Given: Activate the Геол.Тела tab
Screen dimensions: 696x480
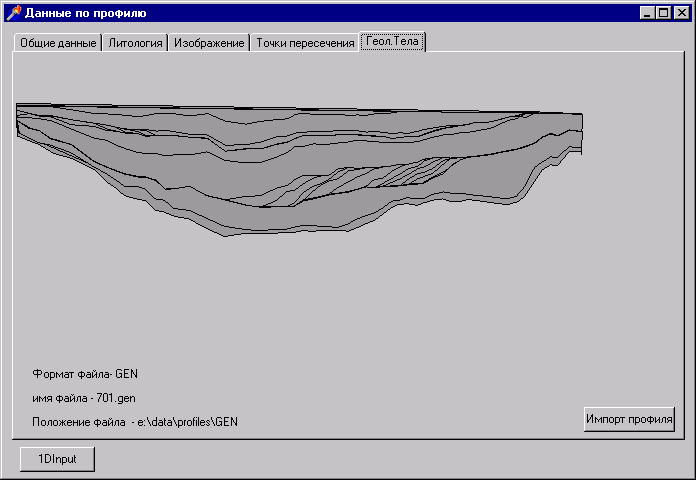Looking at the screenshot, I should coord(393,42).
